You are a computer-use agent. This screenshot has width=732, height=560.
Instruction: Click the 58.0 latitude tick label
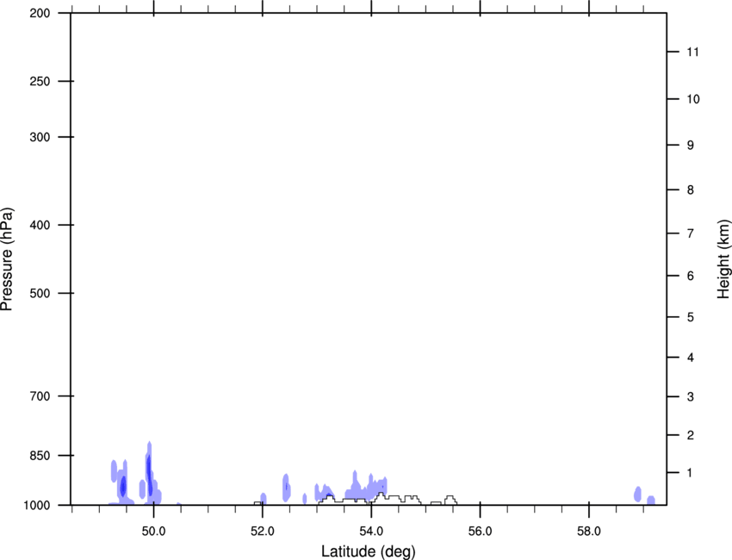click(x=589, y=532)
